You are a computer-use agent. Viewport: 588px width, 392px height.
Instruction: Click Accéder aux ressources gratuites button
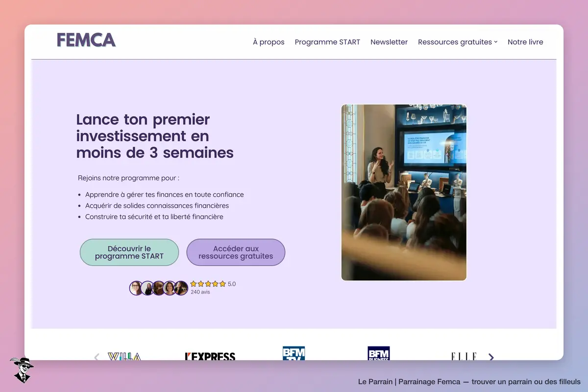[236, 252]
